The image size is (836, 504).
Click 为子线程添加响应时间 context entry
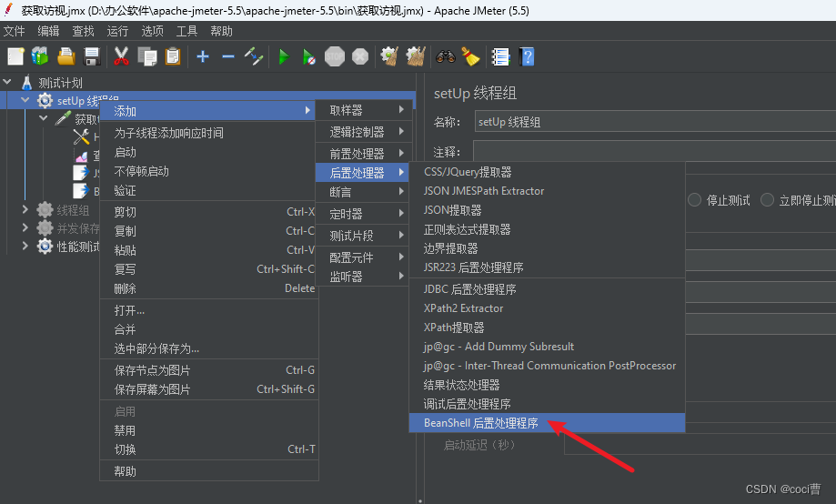coord(209,133)
